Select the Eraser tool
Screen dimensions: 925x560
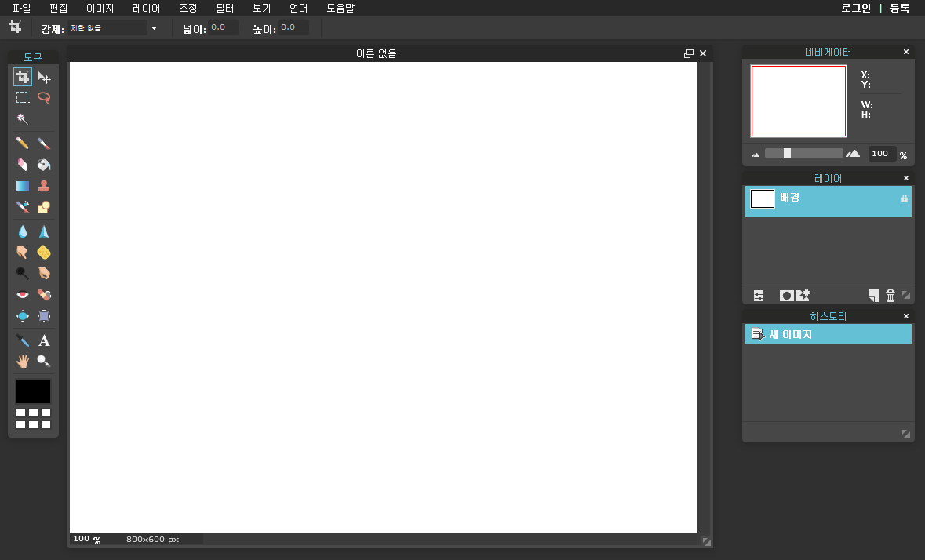click(x=23, y=165)
